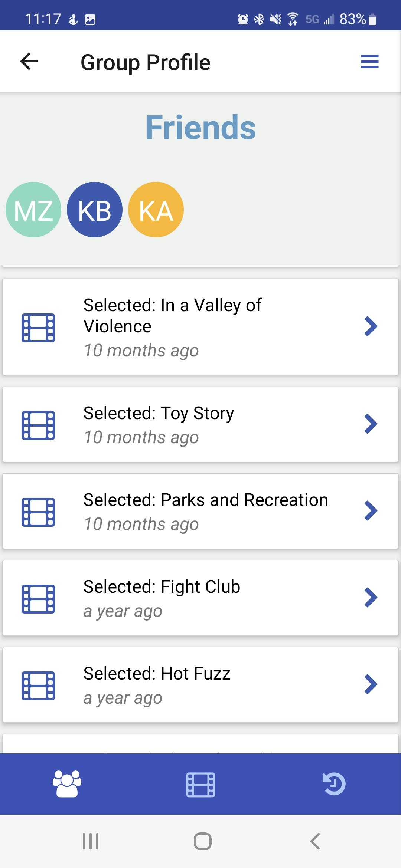Expand the Fight Club chevron

(371, 598)
